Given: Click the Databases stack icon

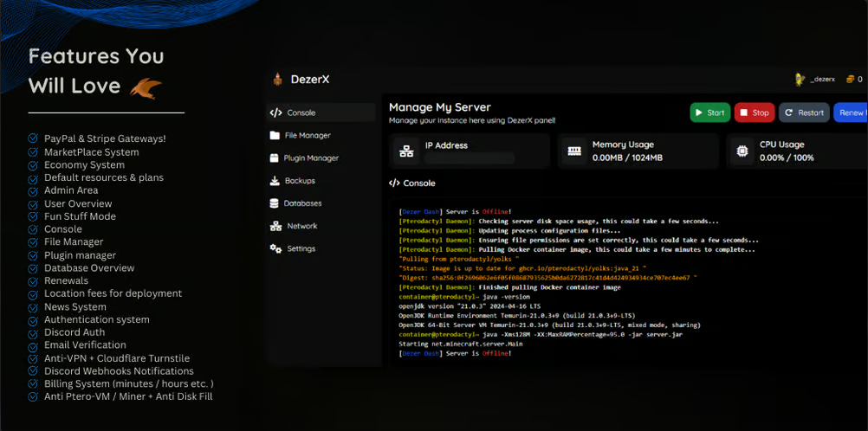Looking at the screenshot, I should 274,203.
